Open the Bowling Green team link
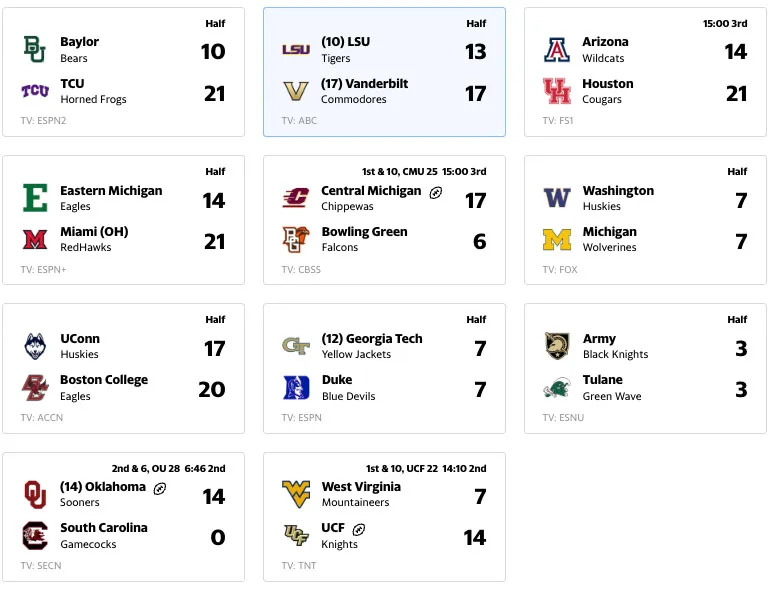 (364, 232)
